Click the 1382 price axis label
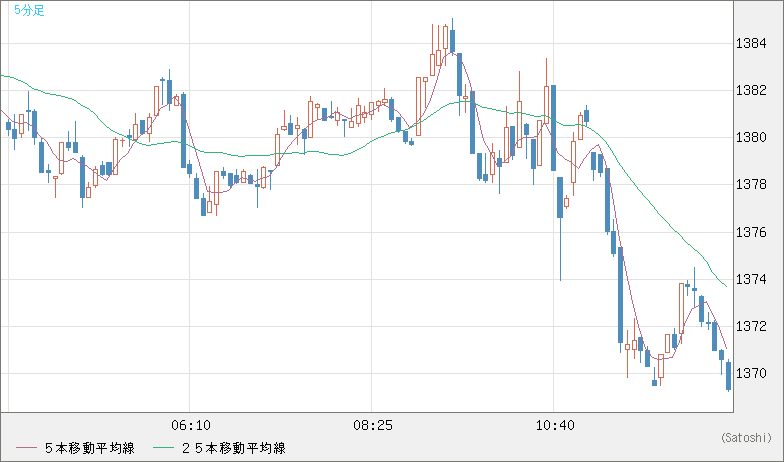Screen dimensions: 784x462 tap(751, 90)
